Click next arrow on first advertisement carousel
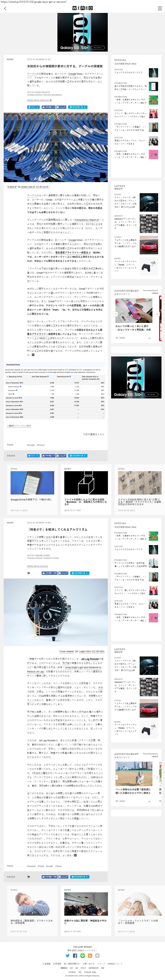 (157, 314)
